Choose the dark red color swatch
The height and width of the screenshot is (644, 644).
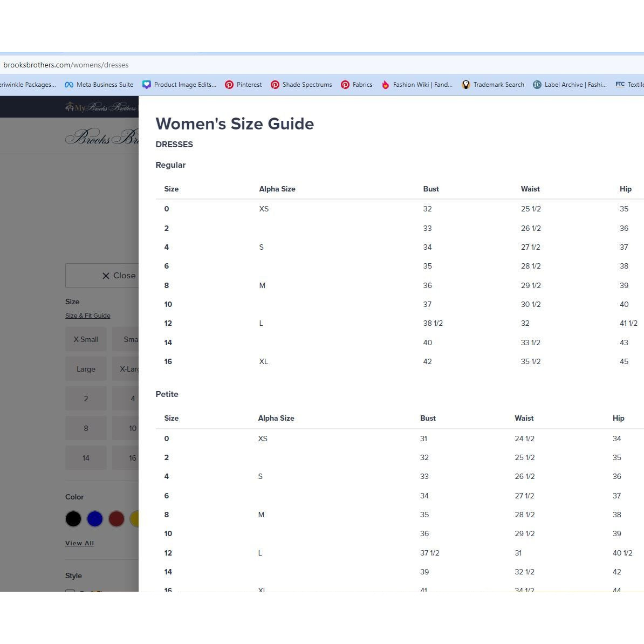click(x=117, y=519)
